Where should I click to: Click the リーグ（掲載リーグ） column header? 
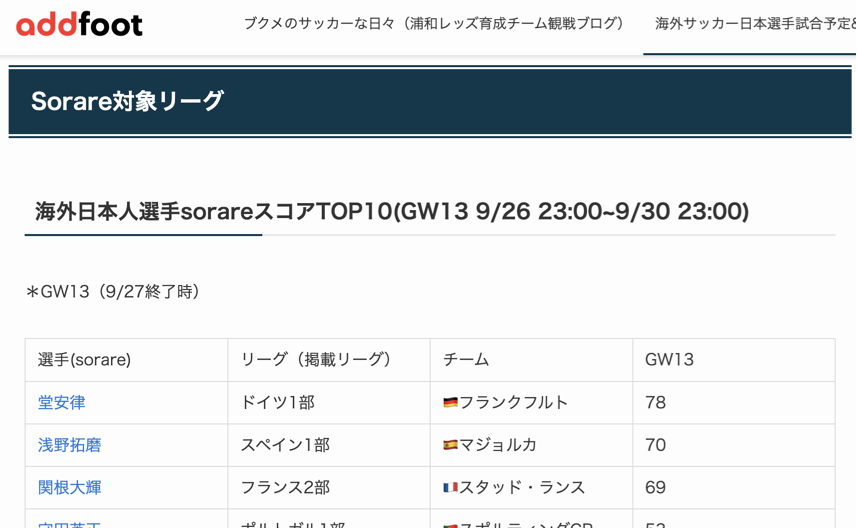click(315, 360)
